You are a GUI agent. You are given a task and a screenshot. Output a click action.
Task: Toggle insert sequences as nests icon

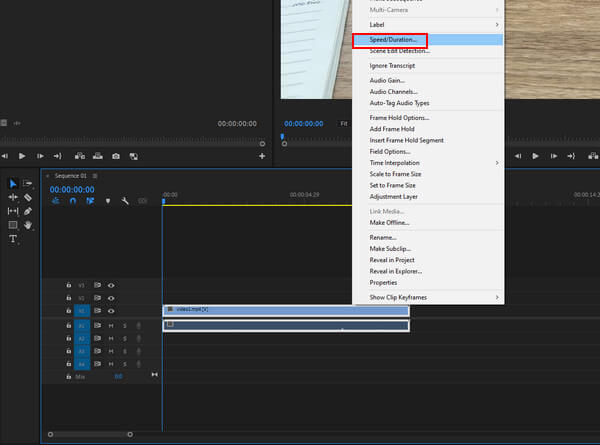(x=56, y=201)
